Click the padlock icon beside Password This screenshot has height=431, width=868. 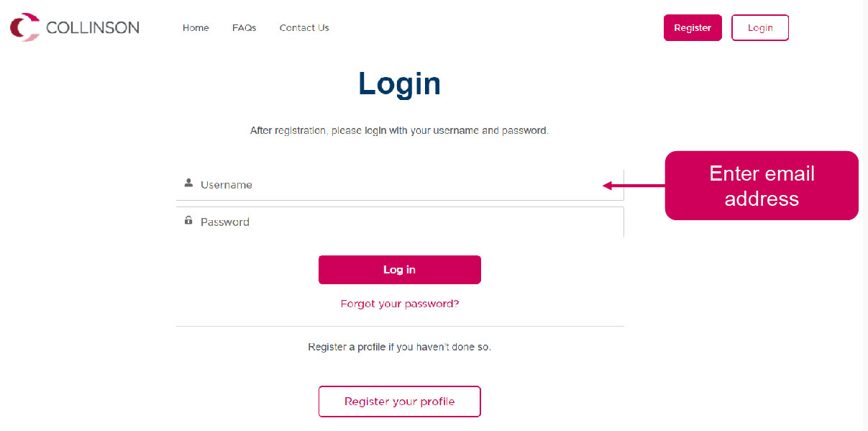(x=188, y=220)
